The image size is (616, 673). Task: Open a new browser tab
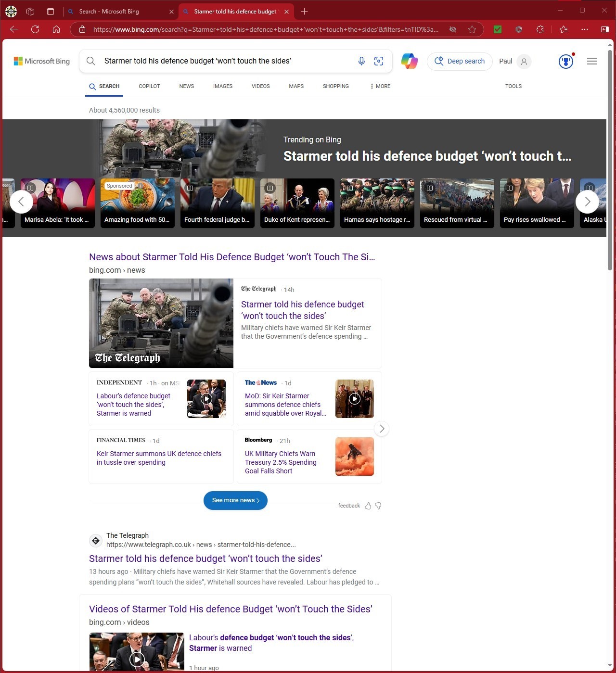304,11
